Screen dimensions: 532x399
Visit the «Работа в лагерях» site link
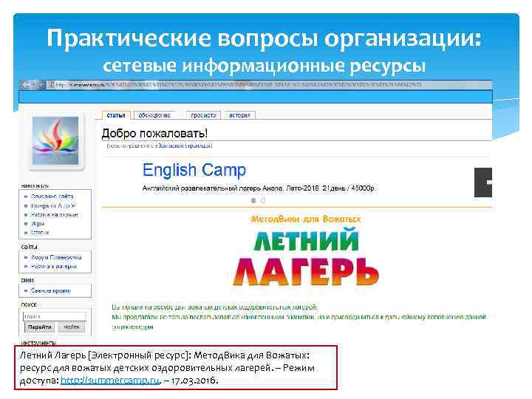[x=54, y=266]
